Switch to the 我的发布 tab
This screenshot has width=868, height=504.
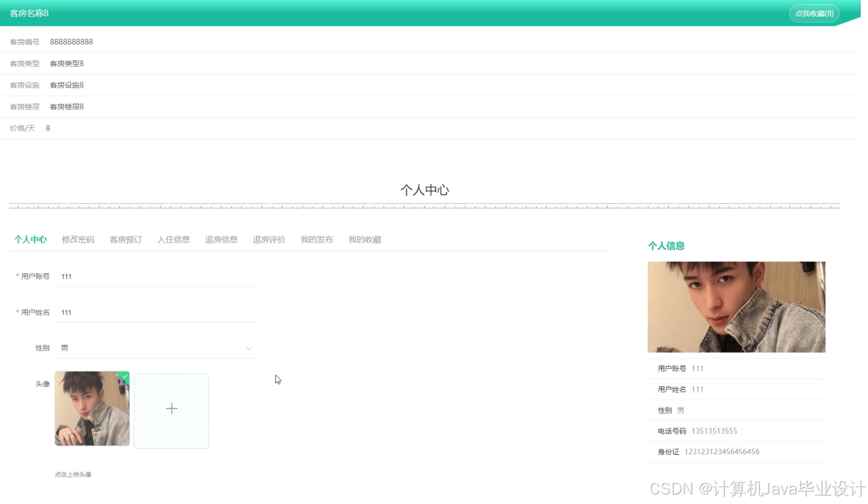317,239
